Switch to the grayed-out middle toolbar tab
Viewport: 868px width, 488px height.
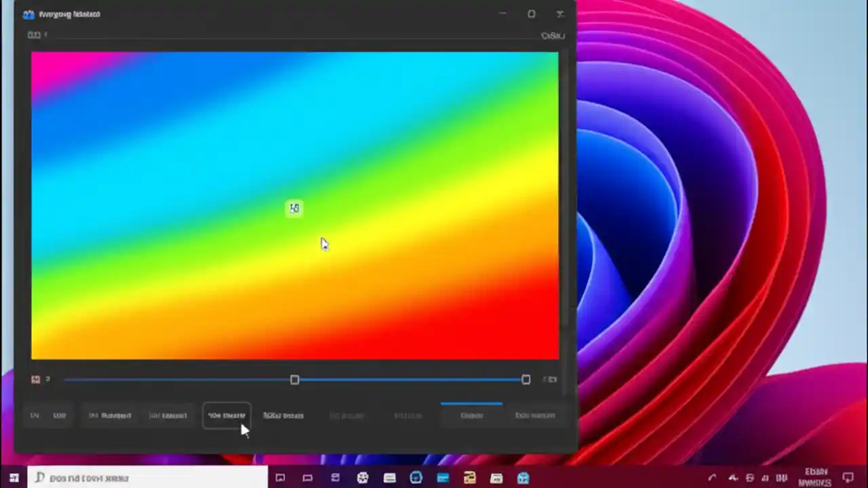347,415
